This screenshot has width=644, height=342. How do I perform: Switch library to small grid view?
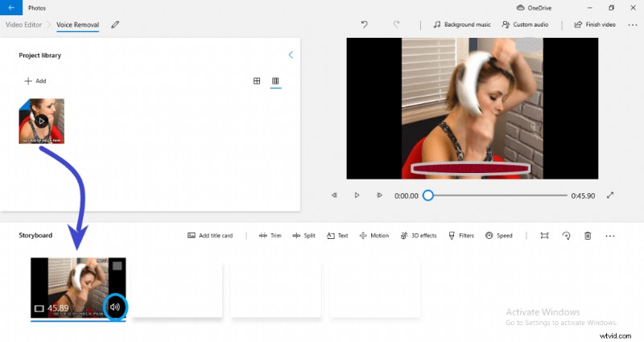tap(275, 81)
